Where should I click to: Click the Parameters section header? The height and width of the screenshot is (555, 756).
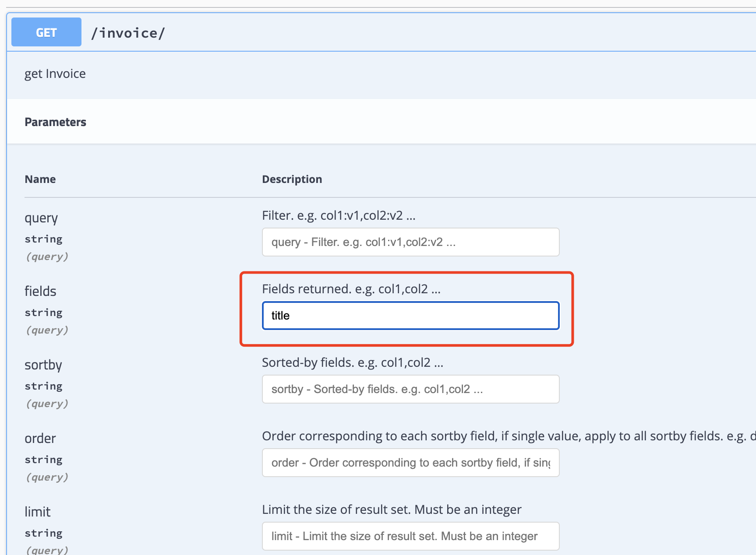[x=55, y=122]
